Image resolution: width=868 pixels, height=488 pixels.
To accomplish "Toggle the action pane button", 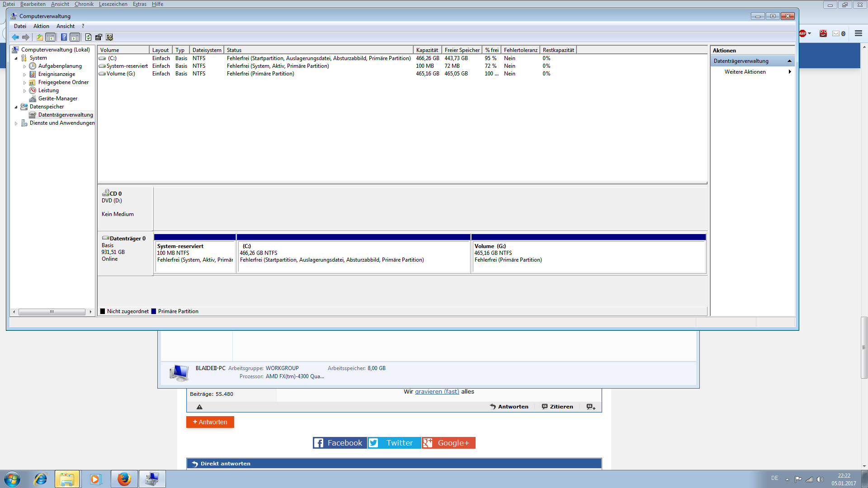I will coord(75,37).
